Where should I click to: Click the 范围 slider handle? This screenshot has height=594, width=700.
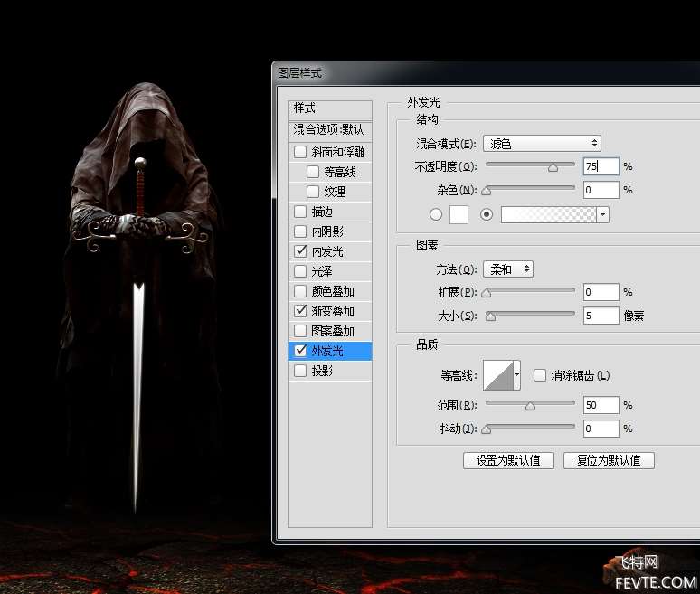coord(530,407)
